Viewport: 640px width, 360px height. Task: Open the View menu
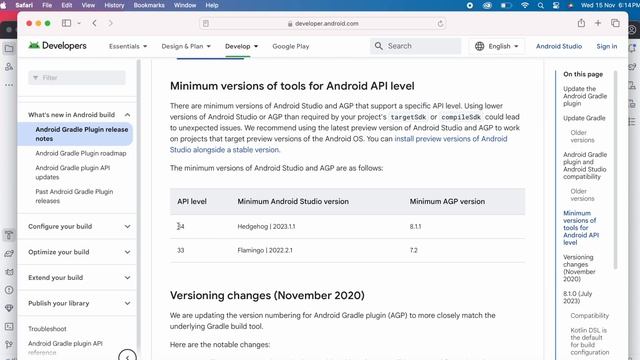click(88, 5)
